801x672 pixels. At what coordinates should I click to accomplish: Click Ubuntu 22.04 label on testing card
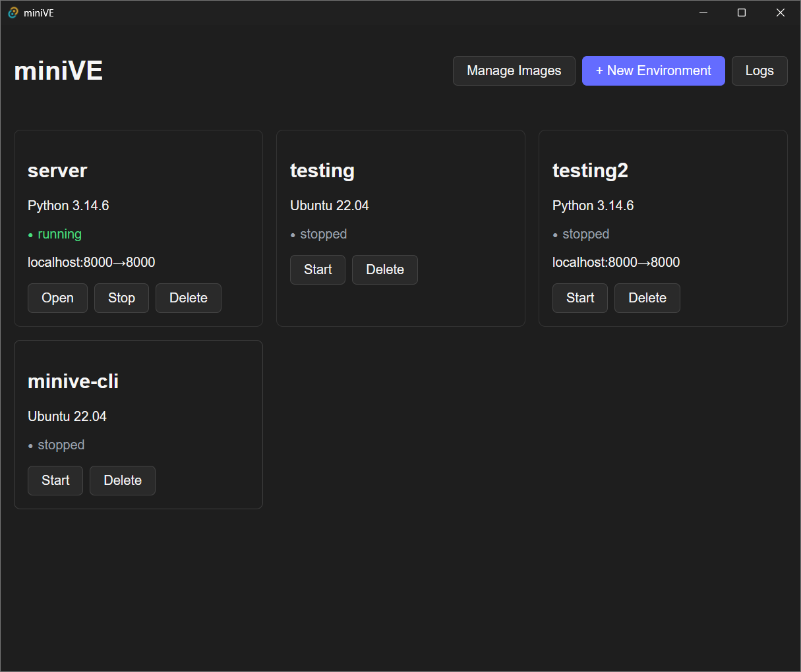coord(330,206)
